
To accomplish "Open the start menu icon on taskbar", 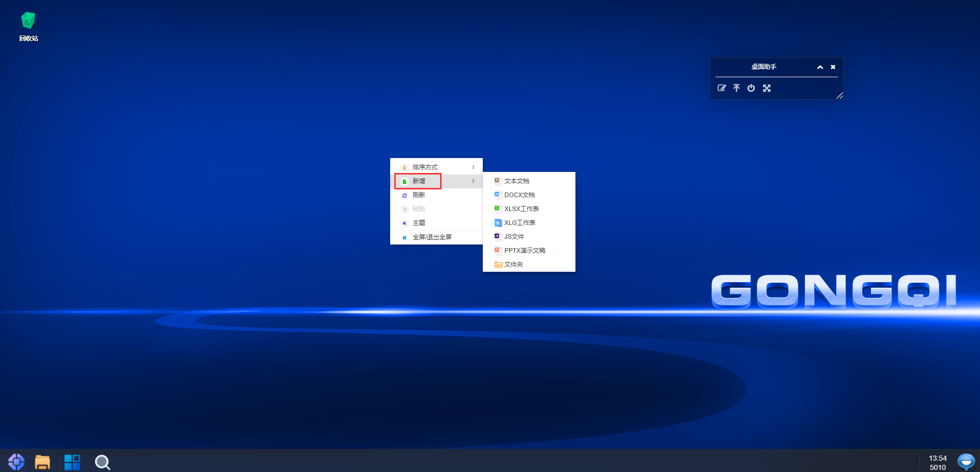I will 16,462.
